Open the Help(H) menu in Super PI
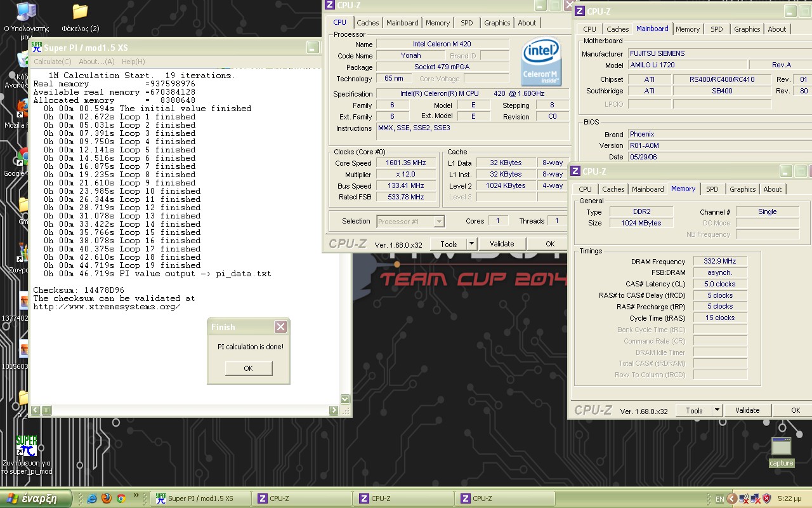 pos(133,62)
